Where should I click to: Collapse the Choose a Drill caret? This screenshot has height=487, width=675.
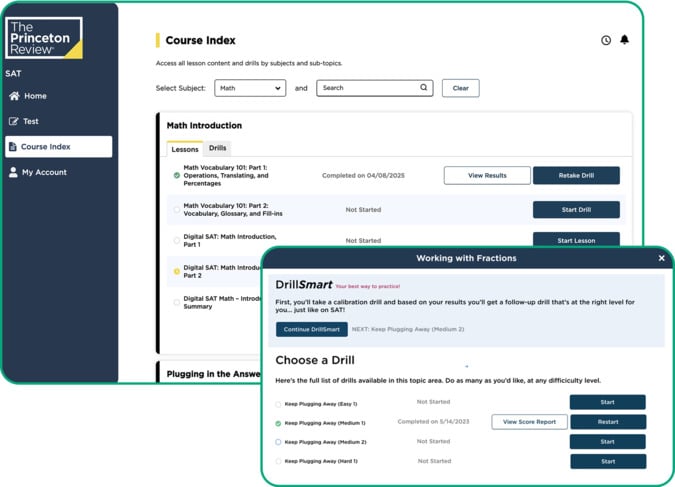[466, 367]
